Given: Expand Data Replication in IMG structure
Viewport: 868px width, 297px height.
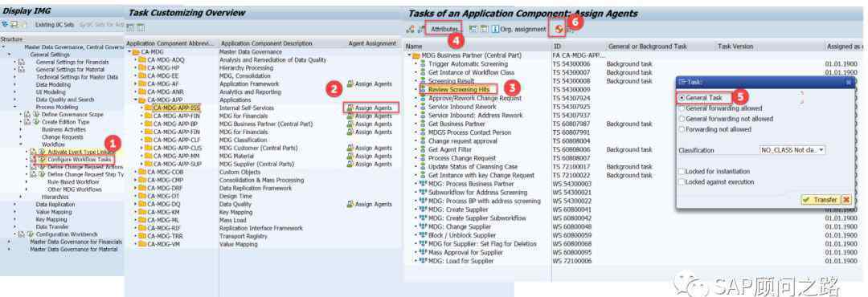Looking at the screenshot, I should (x=15, y=205).
